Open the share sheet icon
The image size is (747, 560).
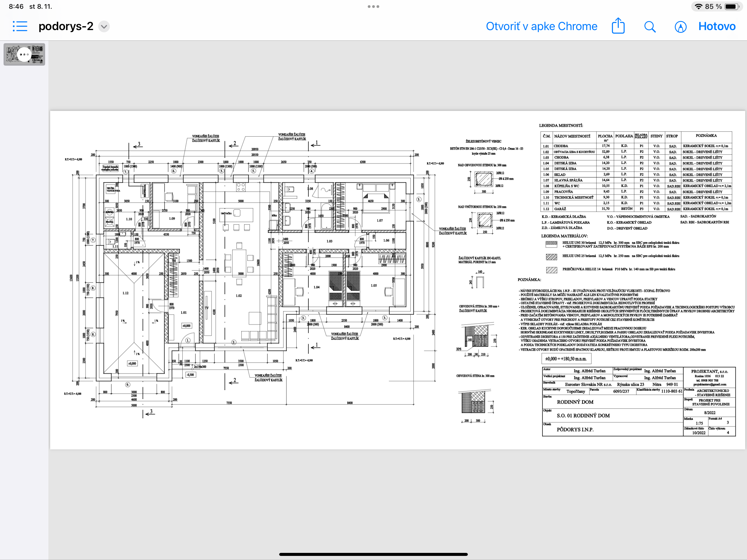click(618, 26)
